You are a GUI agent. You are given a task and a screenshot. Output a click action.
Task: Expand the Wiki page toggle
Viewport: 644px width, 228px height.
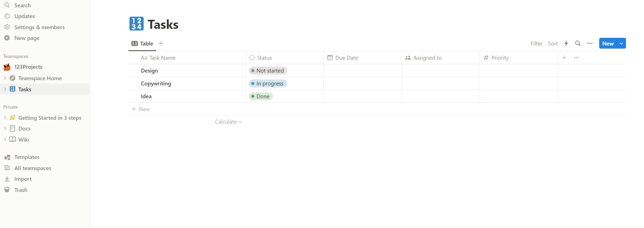pos(5,139)
